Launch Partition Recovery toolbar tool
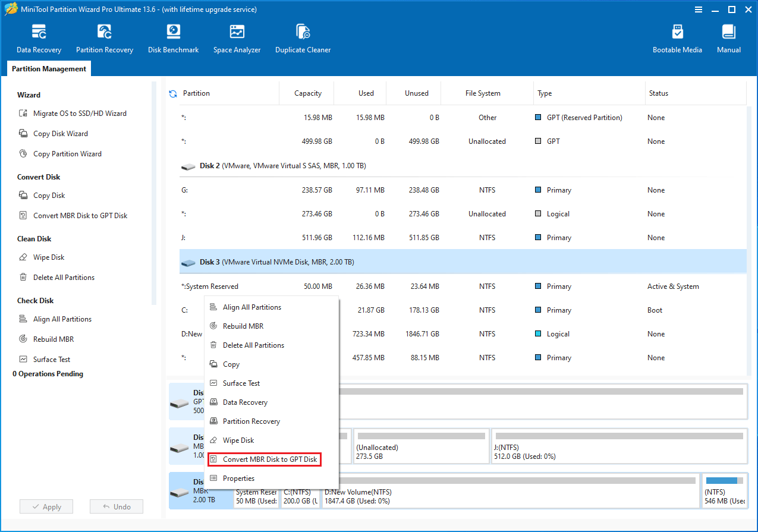This screenshot has width=758, height=532. (105, 39)
